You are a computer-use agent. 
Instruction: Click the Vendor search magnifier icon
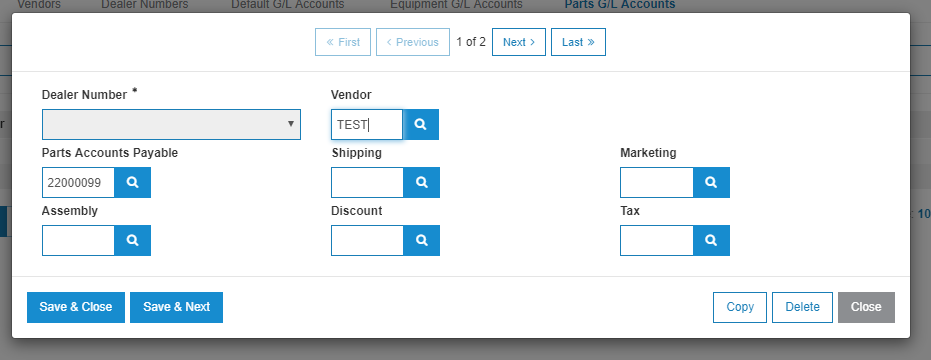point(421,124)
